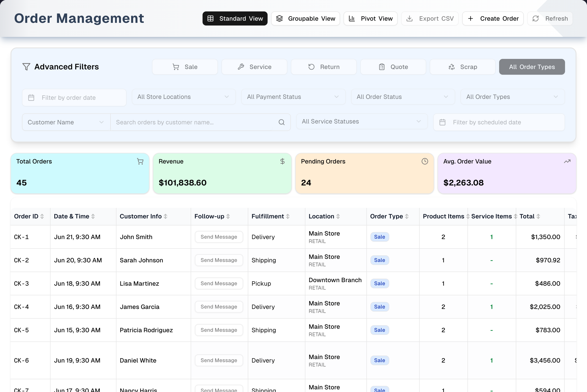
Task: Select the All Order Types filter button
Action: [x=532, y=67]
